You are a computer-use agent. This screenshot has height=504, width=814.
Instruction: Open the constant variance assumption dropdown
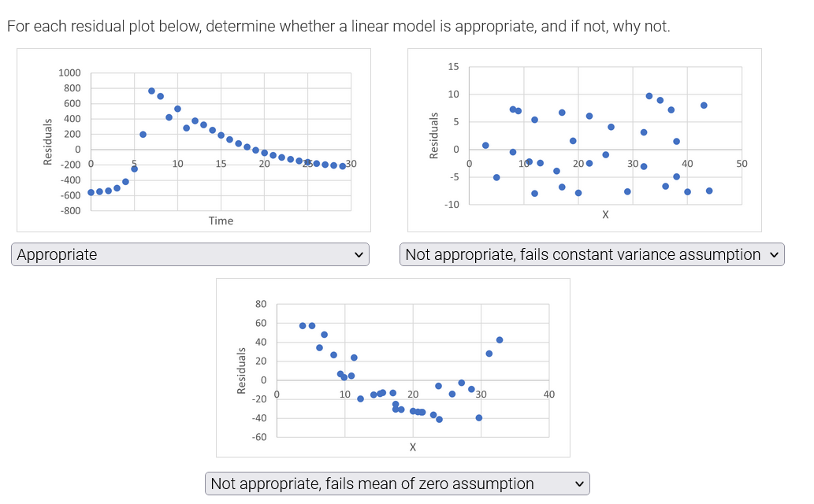click(589, 254)
